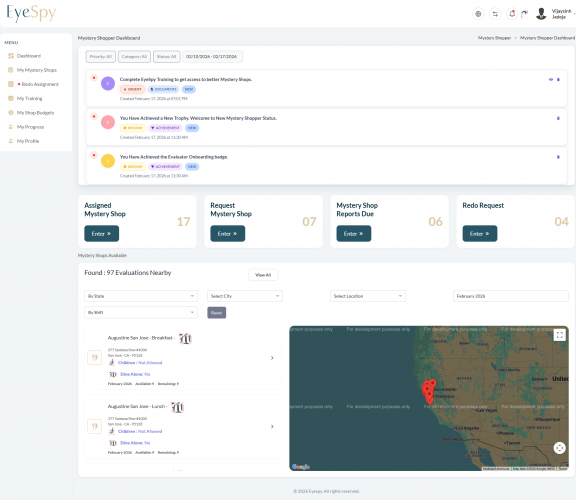576x500 pixels.
Task: Open My Progress in the menu
Action: point(30,127)
